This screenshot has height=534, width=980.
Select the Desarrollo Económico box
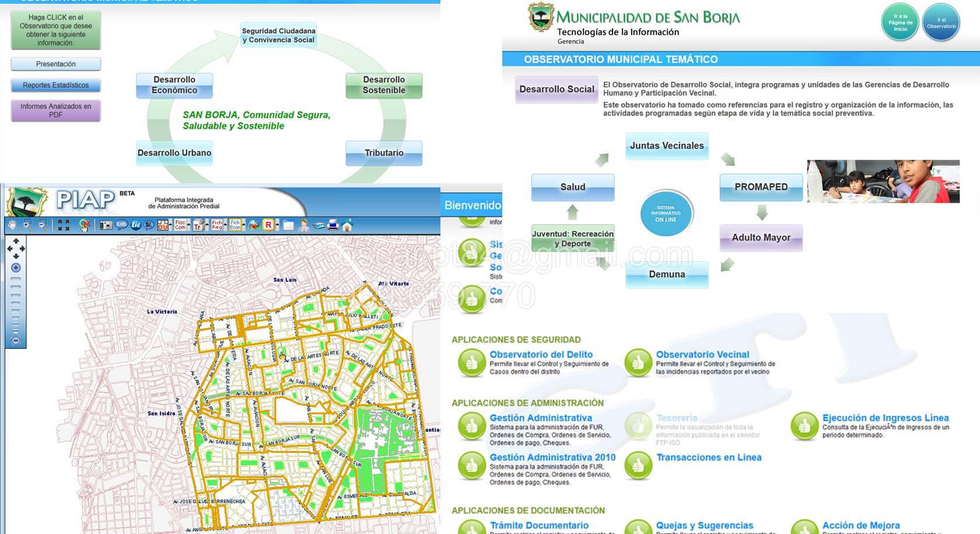174,85
